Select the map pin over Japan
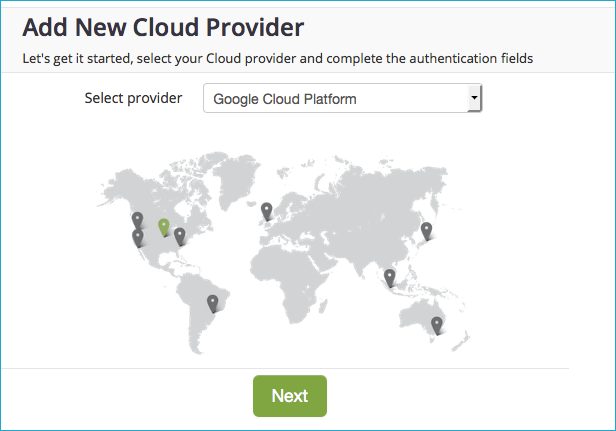This screenshot has width=616, height=431. [x=426, y=230]
